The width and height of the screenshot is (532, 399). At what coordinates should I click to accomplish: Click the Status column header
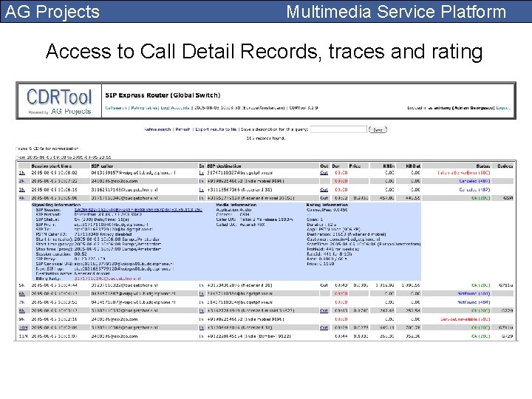(x=482, y=166)
